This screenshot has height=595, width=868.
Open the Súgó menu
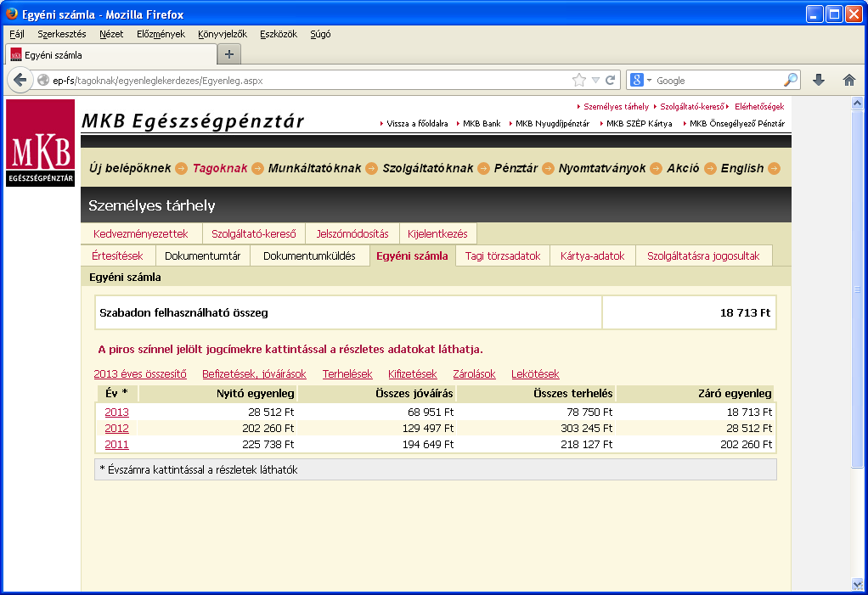(320, 34)
